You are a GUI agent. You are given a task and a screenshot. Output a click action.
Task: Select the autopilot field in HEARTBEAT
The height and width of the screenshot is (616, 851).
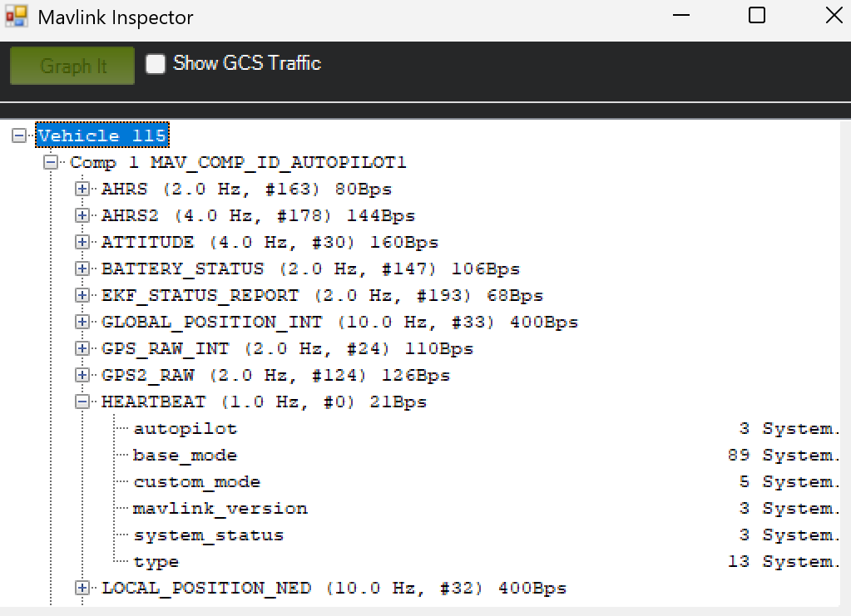click(185, 428)
